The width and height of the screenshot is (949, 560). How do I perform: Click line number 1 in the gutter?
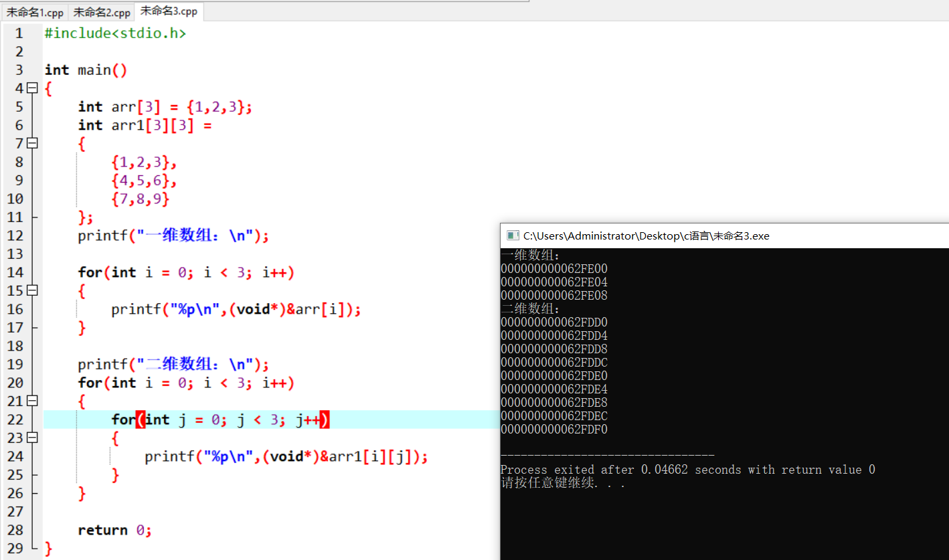tap(19, 33)
